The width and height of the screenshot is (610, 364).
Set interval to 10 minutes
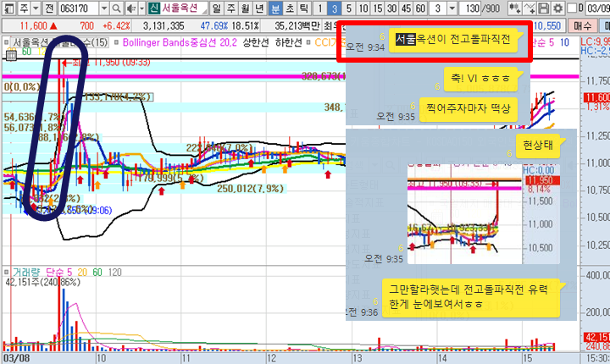363,8
